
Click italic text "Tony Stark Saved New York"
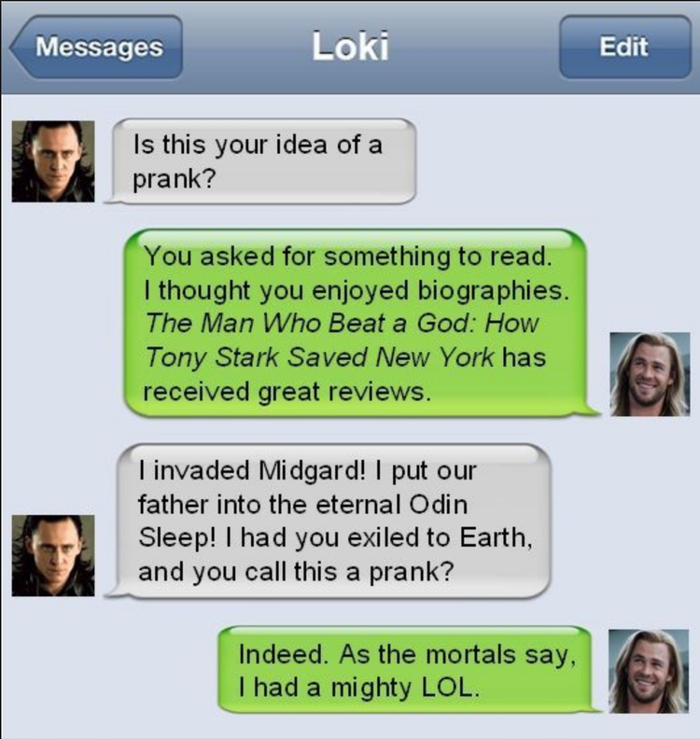tap(320, 356)
